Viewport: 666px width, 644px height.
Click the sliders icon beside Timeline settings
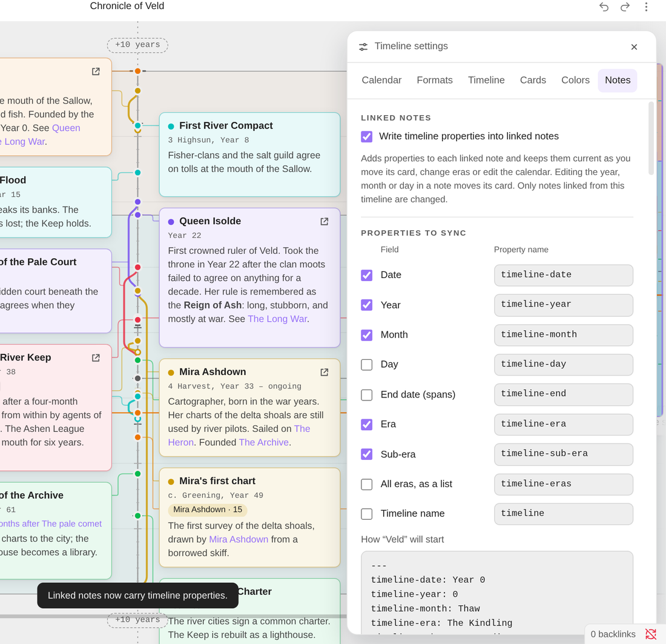[x=363, y=47]
